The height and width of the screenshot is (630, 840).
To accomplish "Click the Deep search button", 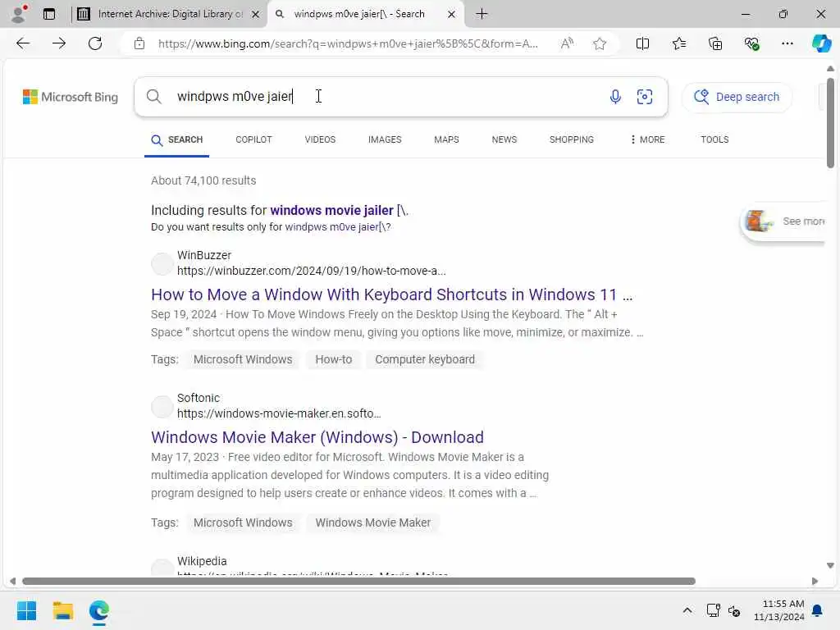I will click(x=737, y=97).
